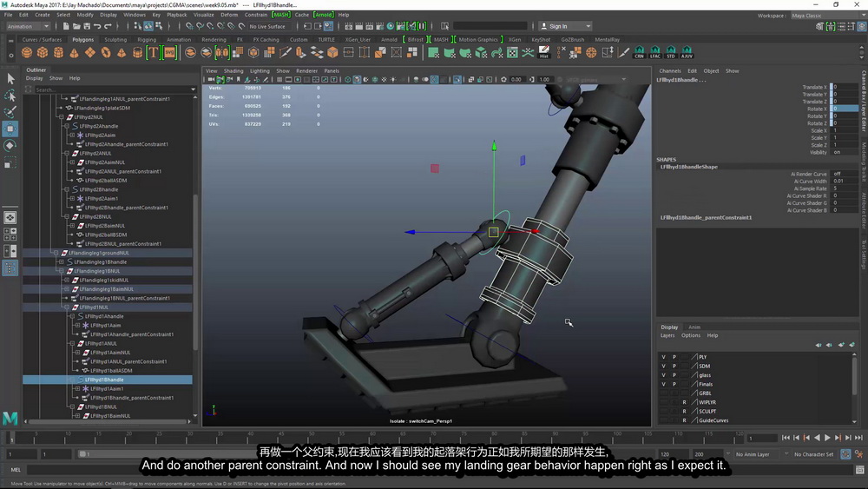The height and width of the screenshot is (489, 868).
Task: Open the Constrain menu
Action: [256, 15]
